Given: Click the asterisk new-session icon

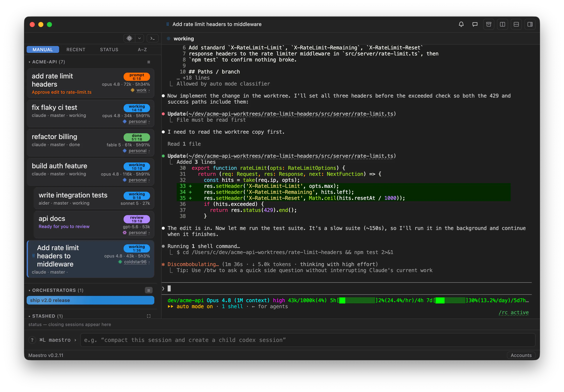Looking at the screenshot, I should (x=129, y=38).
